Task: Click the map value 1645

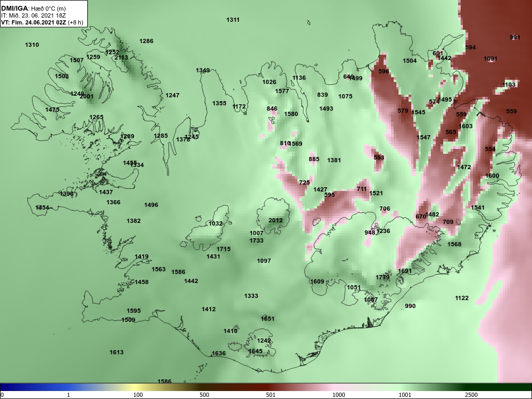Action: tap(255, 351)
